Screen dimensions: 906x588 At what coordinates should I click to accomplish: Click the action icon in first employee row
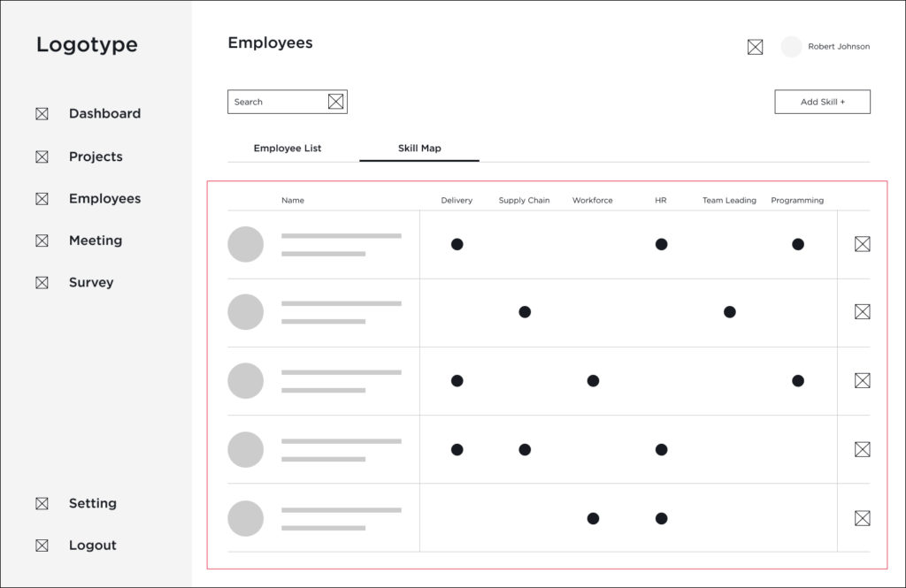tap(862, 244)
